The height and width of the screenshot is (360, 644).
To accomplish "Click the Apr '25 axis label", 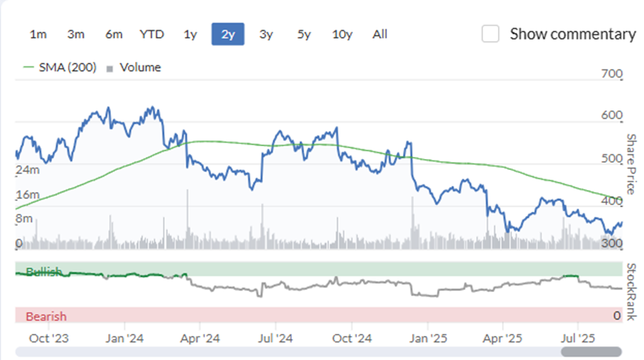I will 502,338.
